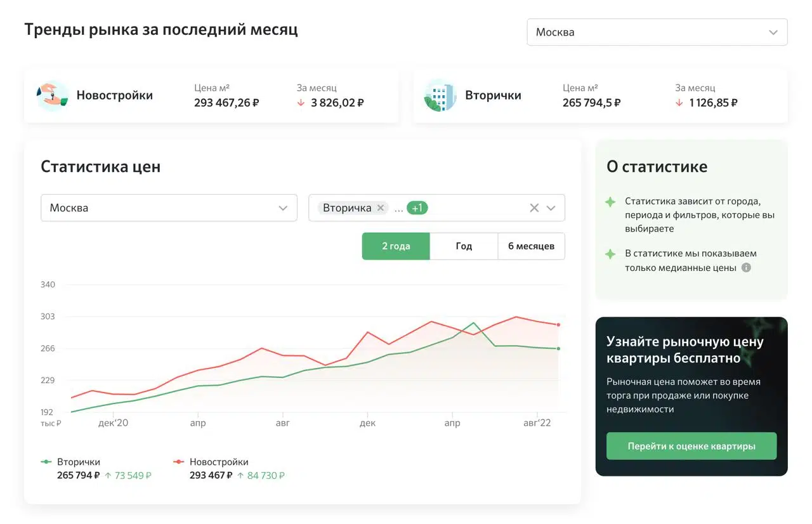Click the Вторички card title
The image size is (812, 524).
tap(493, 96)
